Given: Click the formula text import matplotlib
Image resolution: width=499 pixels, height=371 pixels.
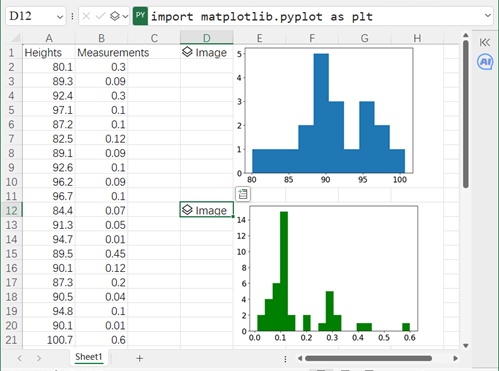Looking at the screenshot, I should pyautogui.click(x=262, y=16).
